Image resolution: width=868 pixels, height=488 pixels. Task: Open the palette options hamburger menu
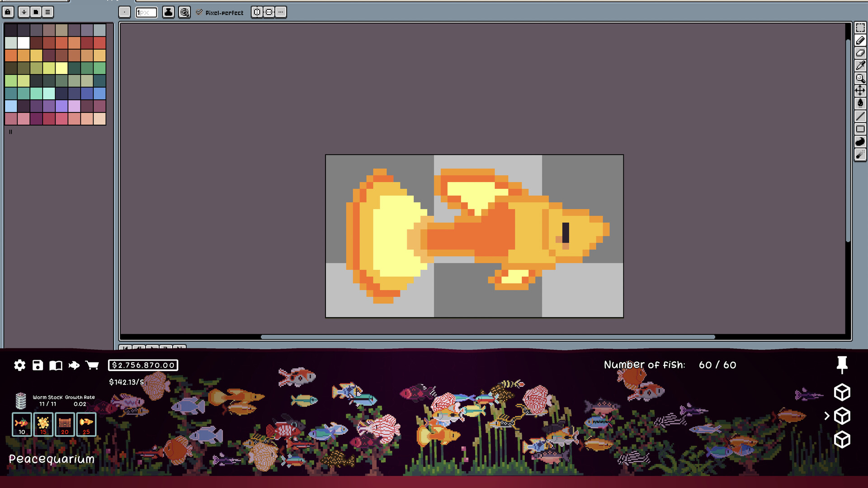[x=48, y=12]
